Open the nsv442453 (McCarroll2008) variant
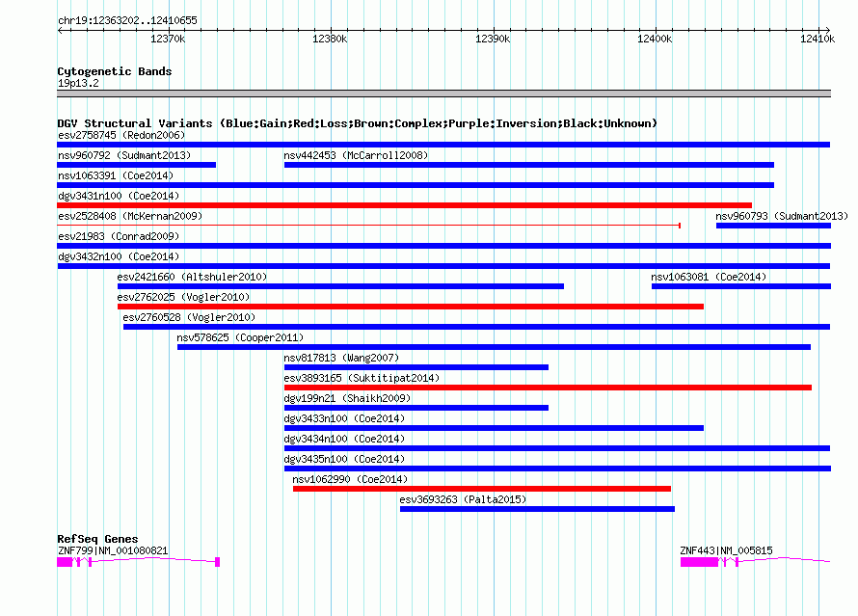 tap(356, 155)
